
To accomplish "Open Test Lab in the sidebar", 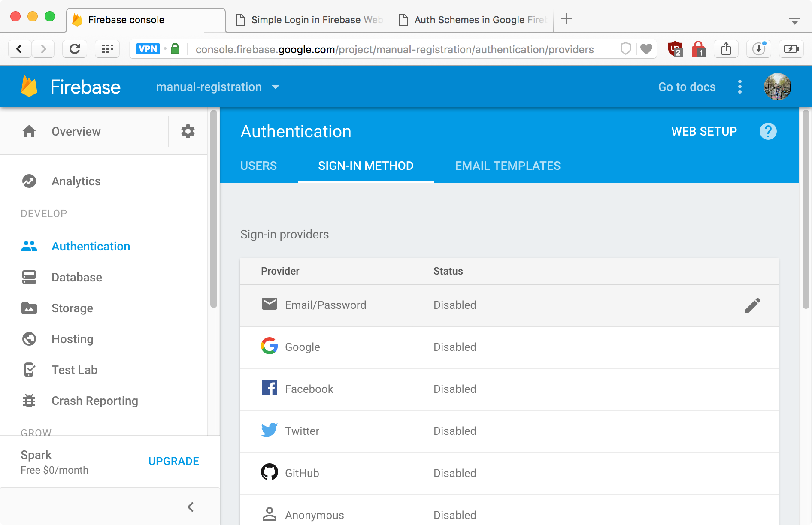I will click(103, 370).
